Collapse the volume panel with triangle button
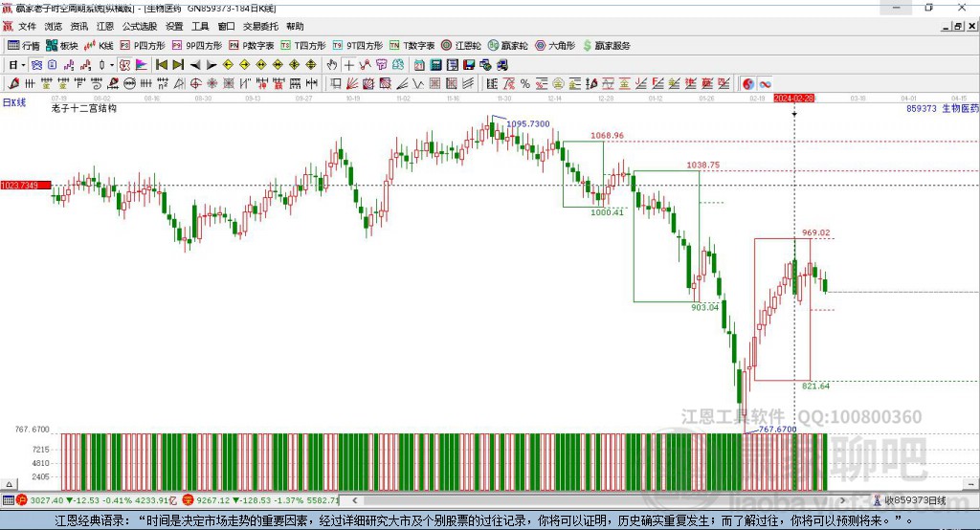This screenshot has width=980, height=530. (9, 484)
